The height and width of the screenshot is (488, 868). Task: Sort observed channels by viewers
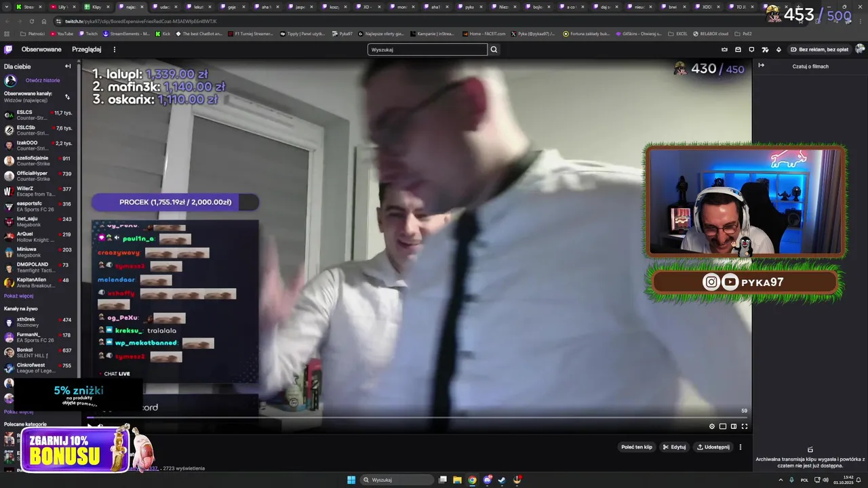pos(67,97)
